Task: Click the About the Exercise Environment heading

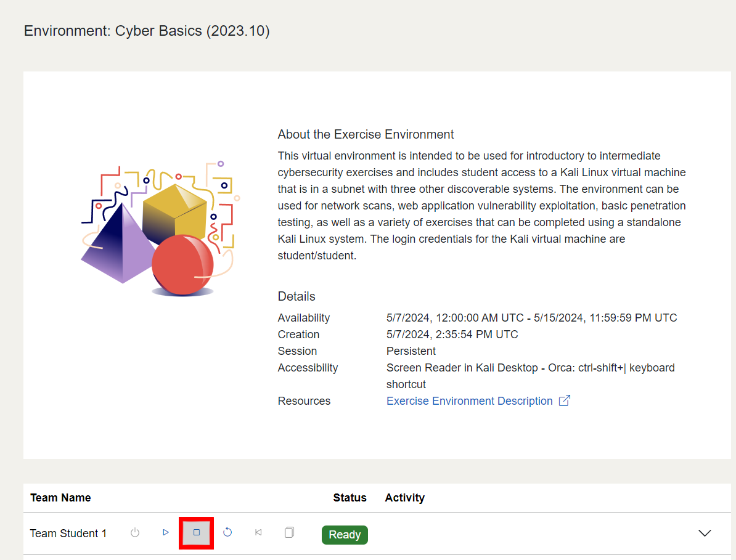Action: [366, 134]
